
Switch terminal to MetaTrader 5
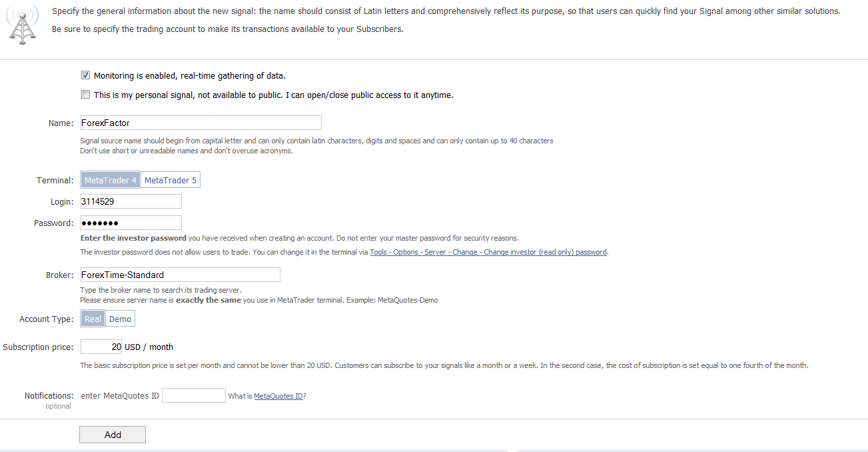[x=171, y=180]
